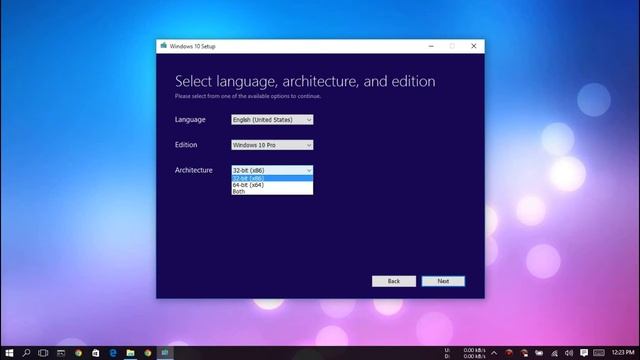Open the Action Center notifications icon
Viewport: 640px width, 360px height.
click(584, 353)
